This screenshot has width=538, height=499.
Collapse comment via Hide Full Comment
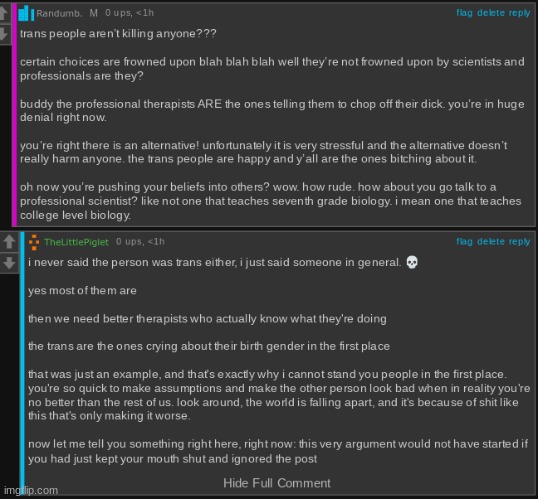277,483
